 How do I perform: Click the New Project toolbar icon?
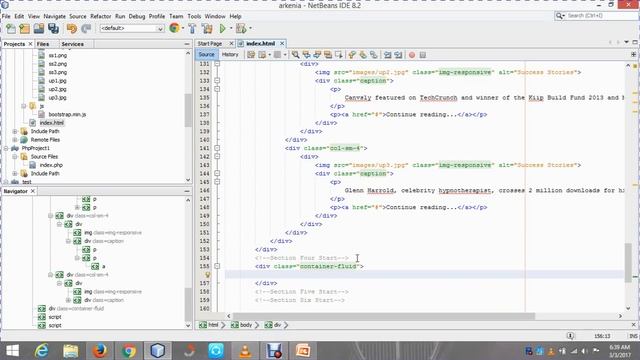[x=24, y=28]
